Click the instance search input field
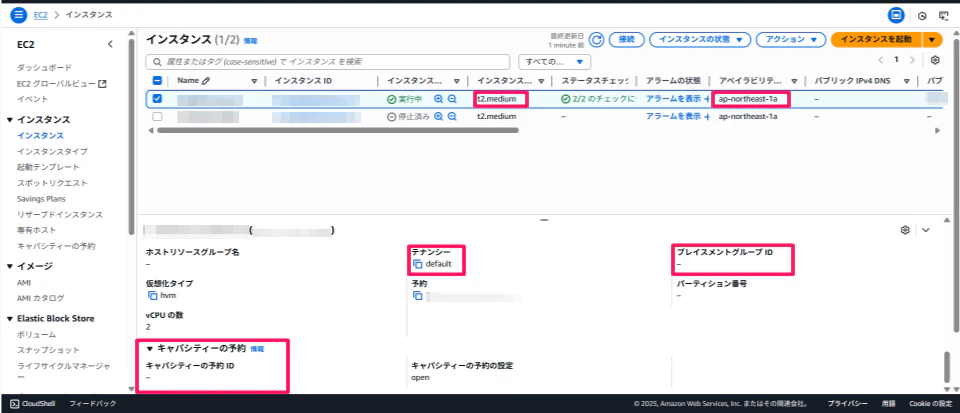The height and width of the screenshot is (413, 960). point(328,62)
